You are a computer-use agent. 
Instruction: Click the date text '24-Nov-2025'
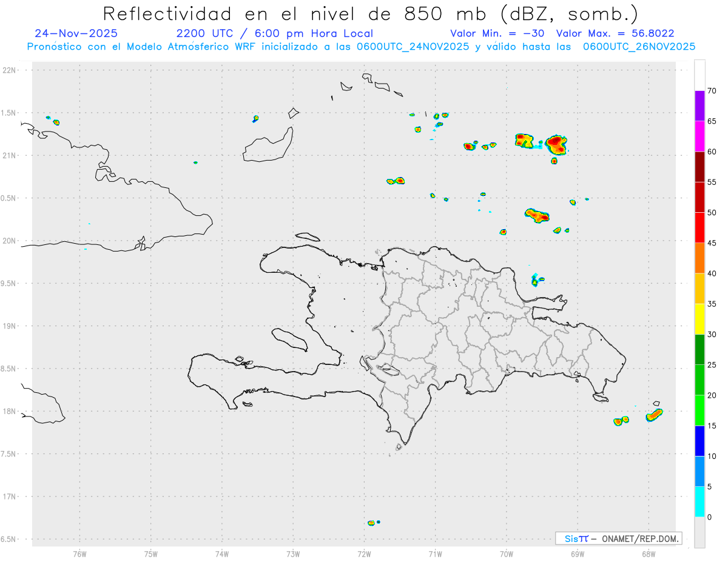pyautogui.click(x=76, y=33)
